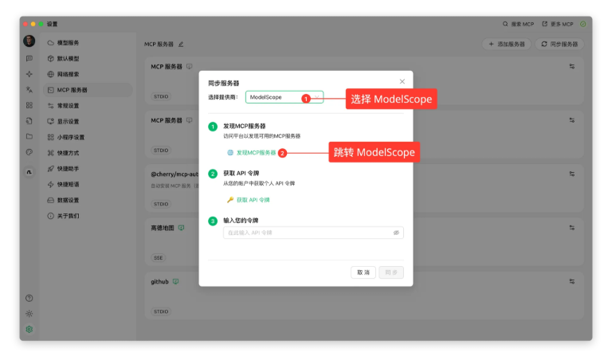Click the @cherry/mcp-auto server card title

(175, 174)
